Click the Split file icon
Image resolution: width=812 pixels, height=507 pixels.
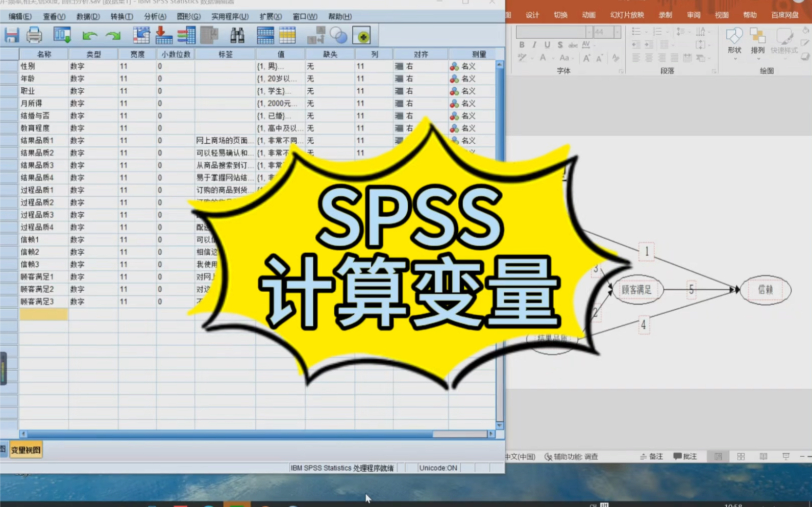265,35
